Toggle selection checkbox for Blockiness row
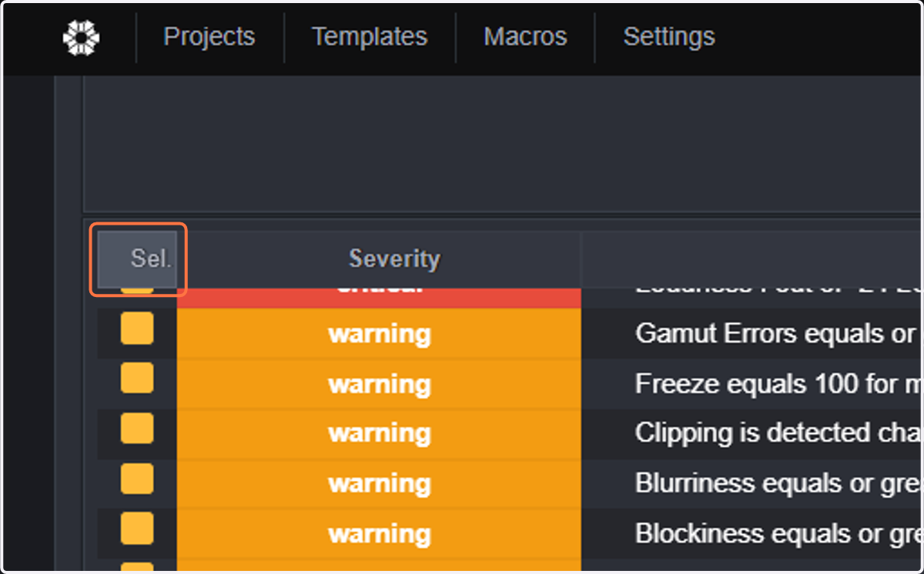The height and width of the screenshot is (574, 924). pos(137,529)
